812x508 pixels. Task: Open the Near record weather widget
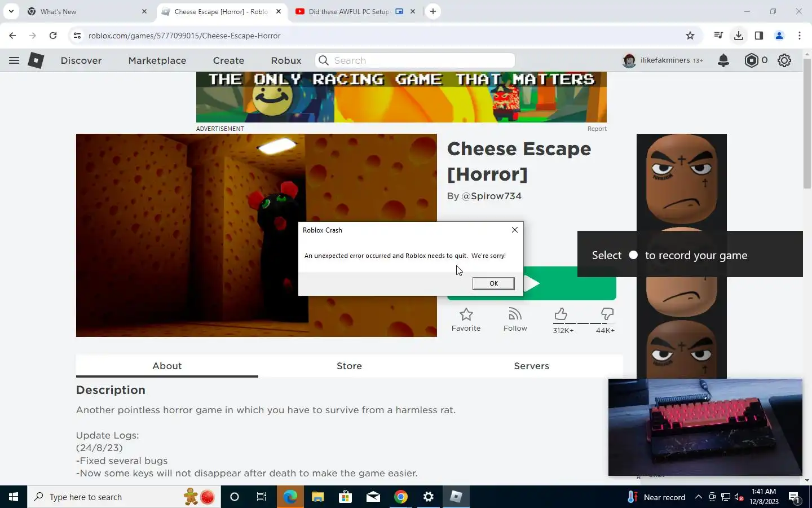click(657, 497)
